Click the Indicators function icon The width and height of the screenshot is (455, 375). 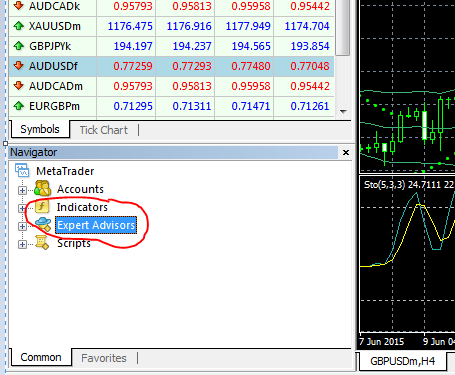[42, 207]
